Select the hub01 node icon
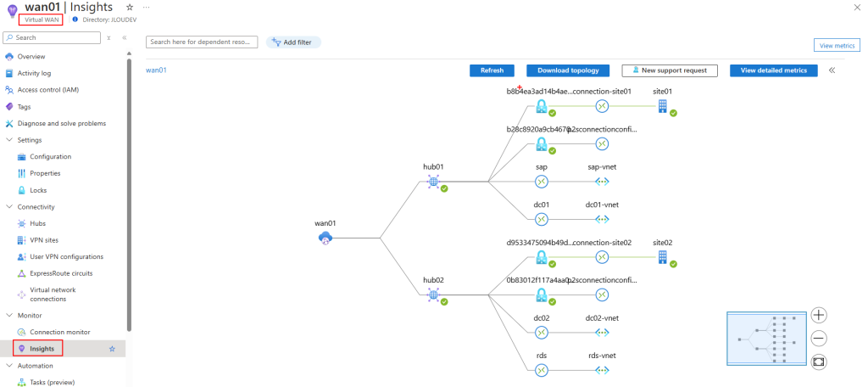This screenshot has width=868, height=387. [434, 182]
